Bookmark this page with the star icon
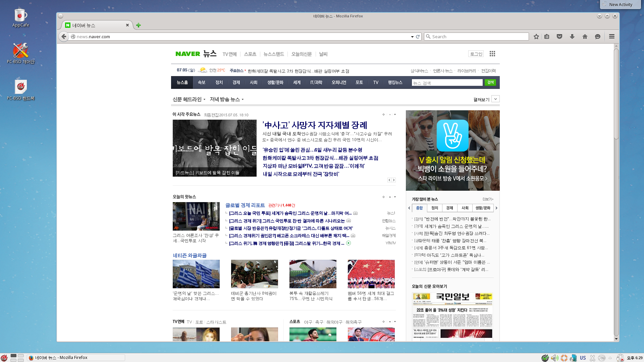 tap(536, 37)
